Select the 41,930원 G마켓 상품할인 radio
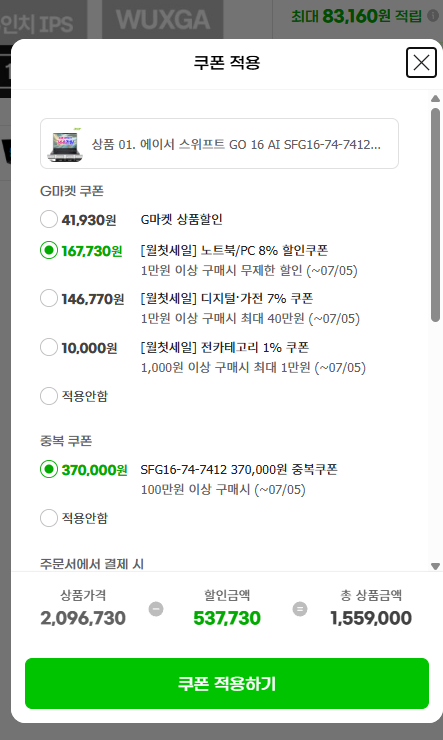The height and width of the screenshot is (740, 443). [49, 219]
